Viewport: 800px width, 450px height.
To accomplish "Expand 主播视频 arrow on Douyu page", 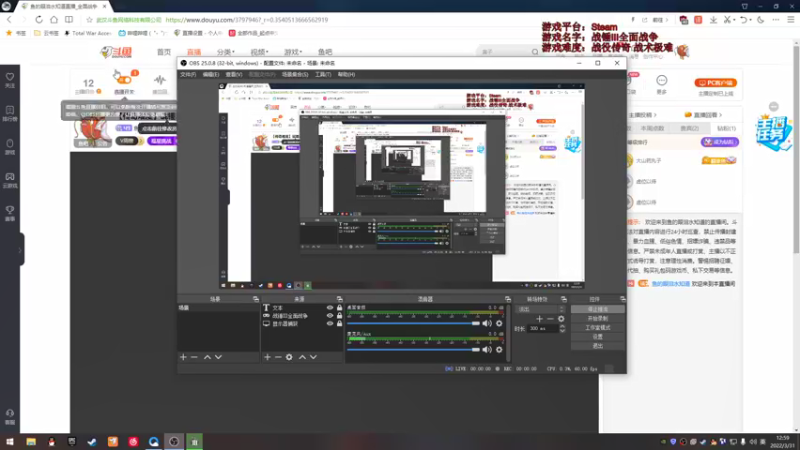I will point(655,115).
